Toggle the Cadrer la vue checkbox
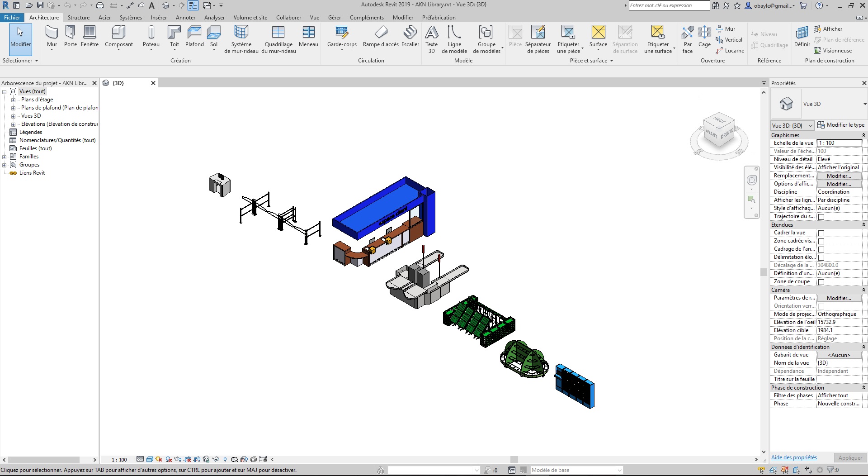Viewport: 868px width, 476px height. tap(821, 233)
